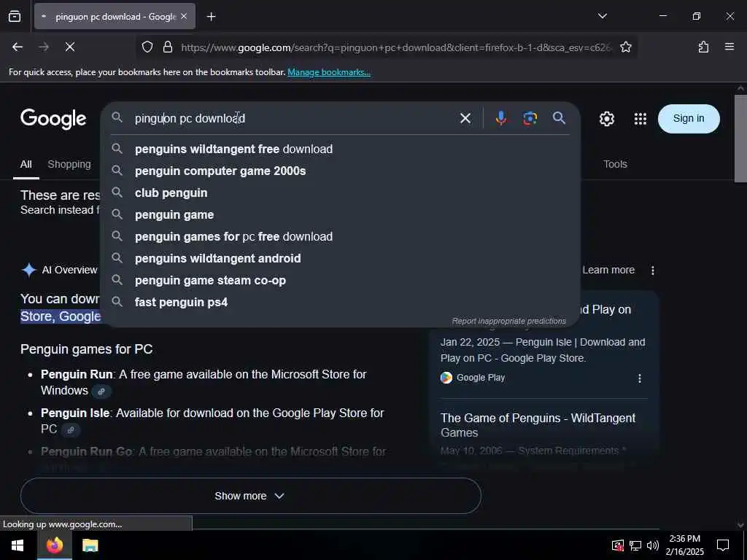Open the list all tabs chevron
Screen dimensions: 747x560
coord(603,16)
